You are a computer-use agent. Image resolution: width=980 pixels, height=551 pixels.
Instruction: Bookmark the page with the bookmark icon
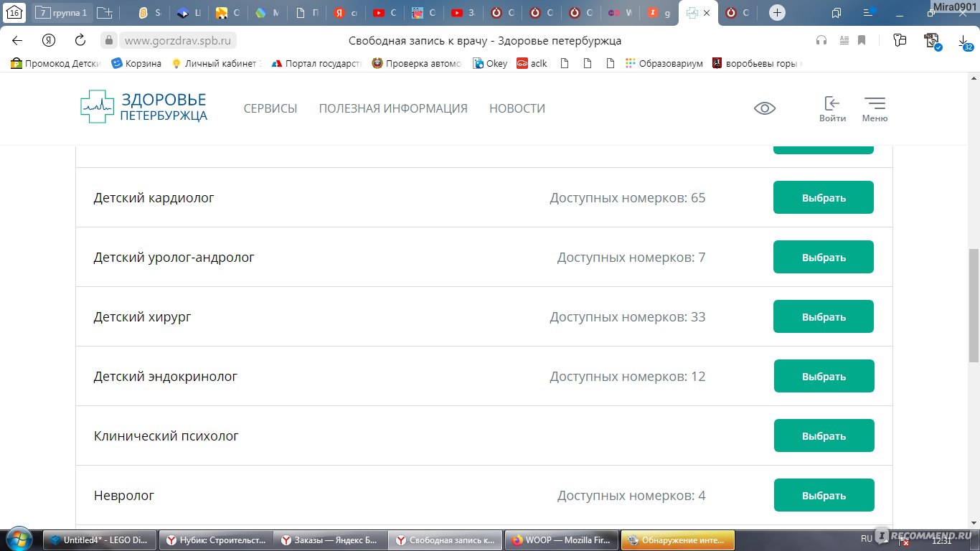point(862,40)
